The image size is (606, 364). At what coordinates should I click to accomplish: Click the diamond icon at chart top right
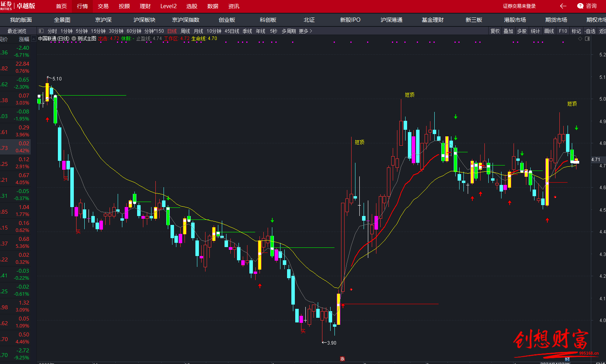580,39
